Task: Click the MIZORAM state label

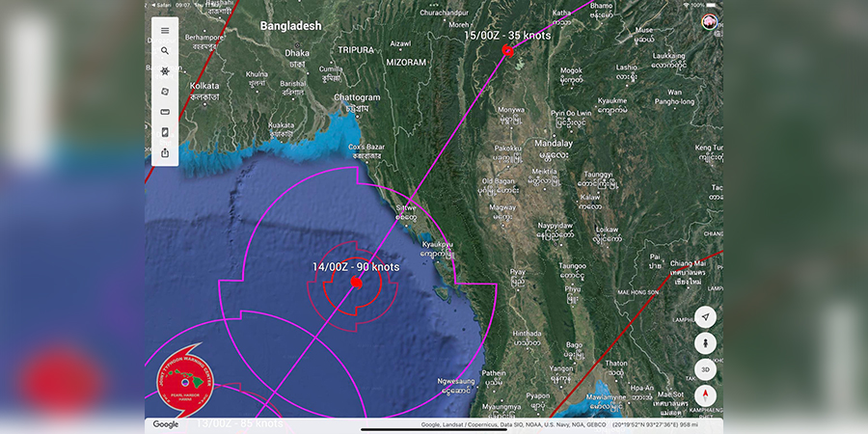Action: (406, 63)
